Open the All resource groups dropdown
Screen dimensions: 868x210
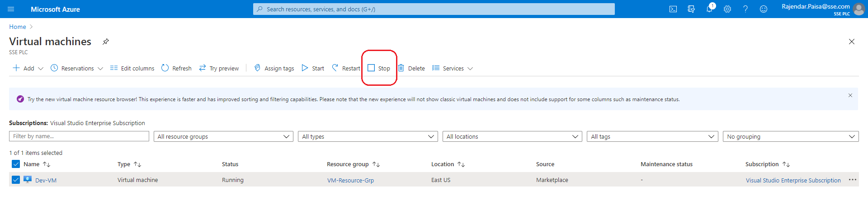tap(223, 136)
